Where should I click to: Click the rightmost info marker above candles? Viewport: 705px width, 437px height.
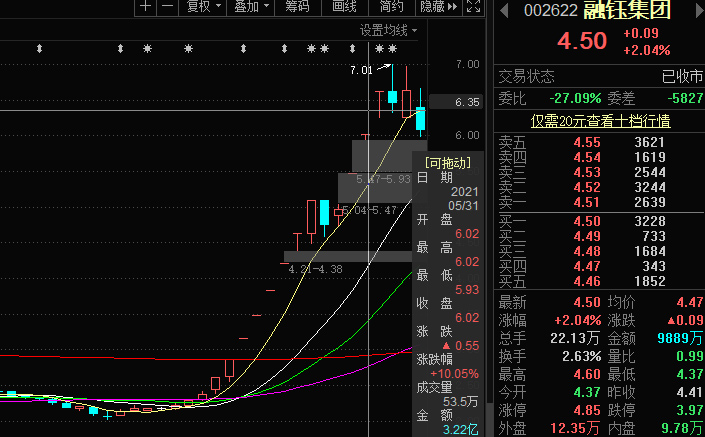tap(393, 48)
